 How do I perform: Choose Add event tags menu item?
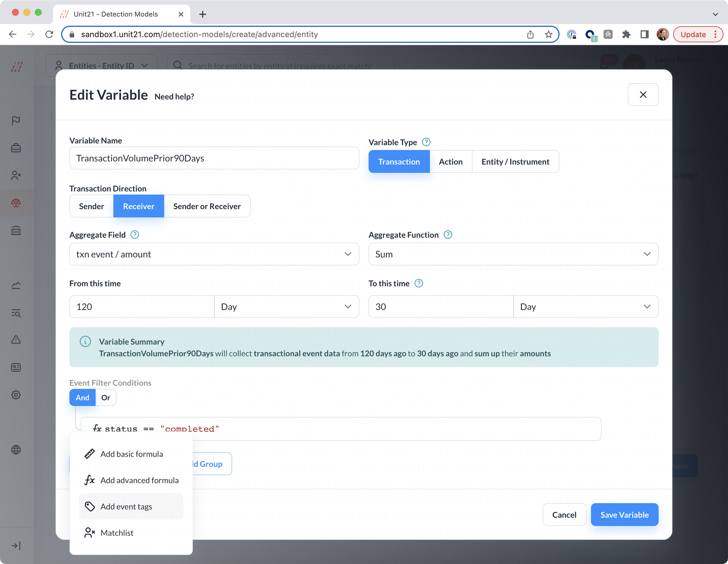[x=126, y=507]
